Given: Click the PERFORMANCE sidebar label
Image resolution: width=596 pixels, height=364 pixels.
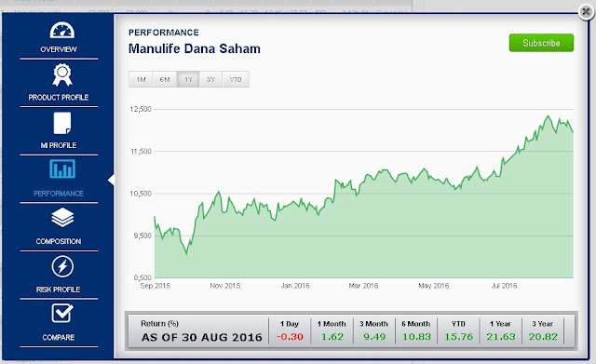Looking at the screenshot, I should 59,194.
